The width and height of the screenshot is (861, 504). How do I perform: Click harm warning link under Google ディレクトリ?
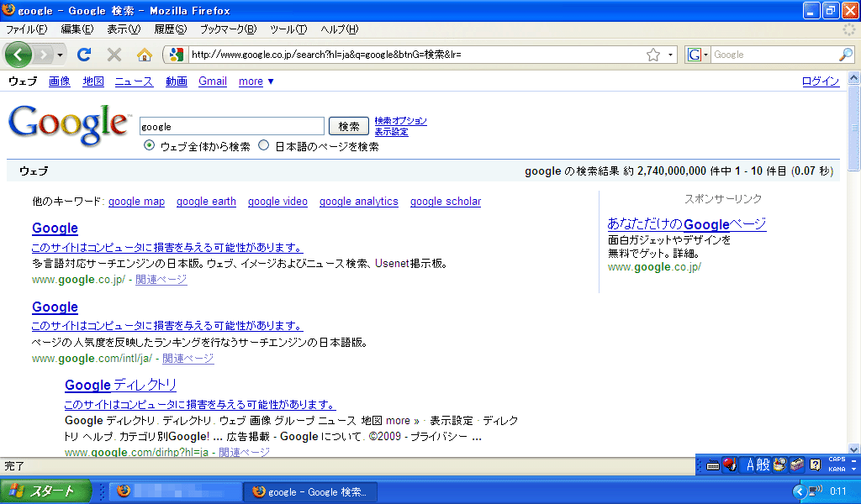[x=200, y=405]
